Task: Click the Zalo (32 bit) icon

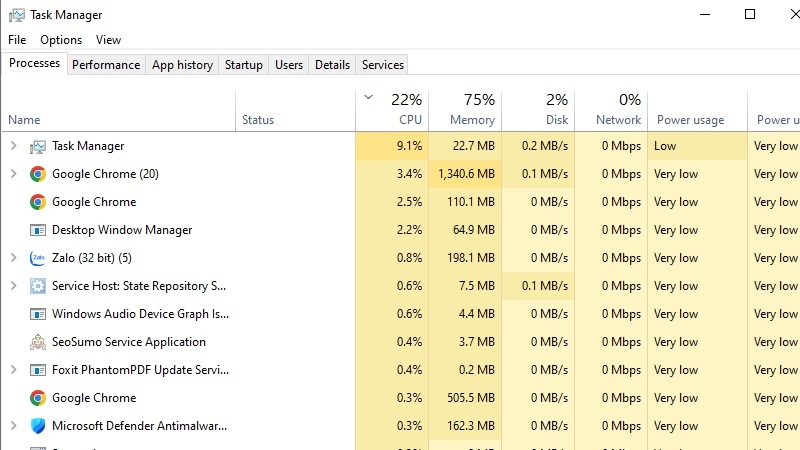Action: [38, 258]
